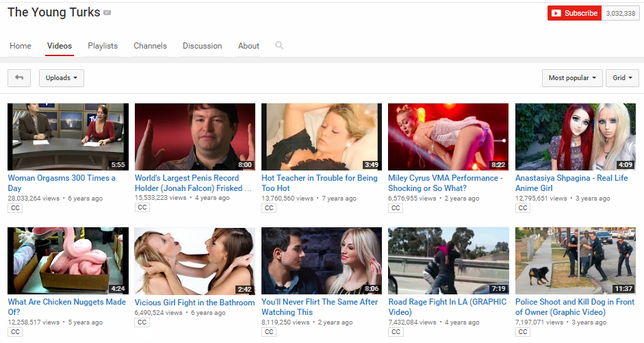Click CC badge under Woman Orgasms 300 Times video
The width and height of the screenshot is (644, 343).
pyautogui.click(x=15, y=208)
